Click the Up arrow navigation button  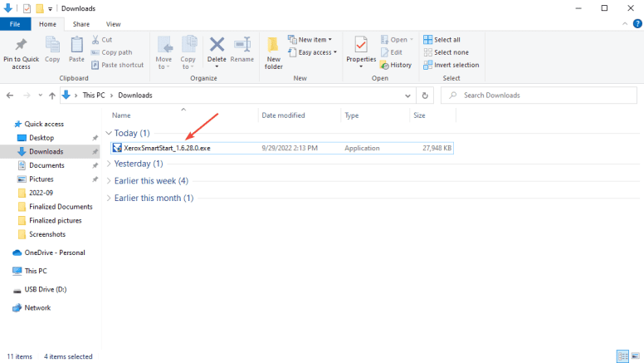(52, 96)
